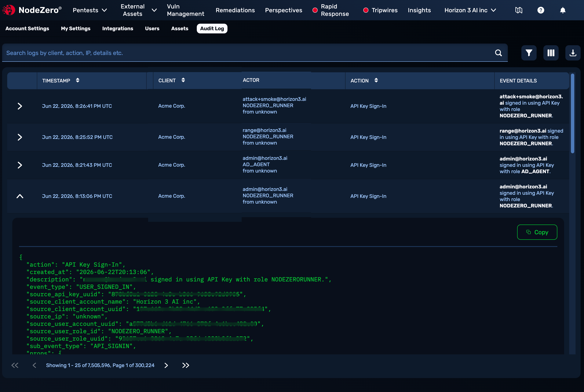The image size is (584, 392).
Task: Click API Key Sign-In in 8:13:06 row
Action: click(368, 196)
